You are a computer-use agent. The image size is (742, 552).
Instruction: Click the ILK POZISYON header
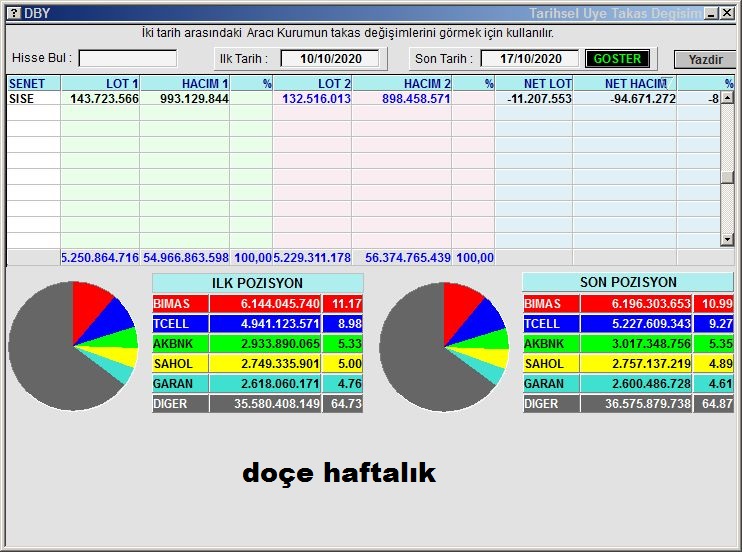pos(257,283)
